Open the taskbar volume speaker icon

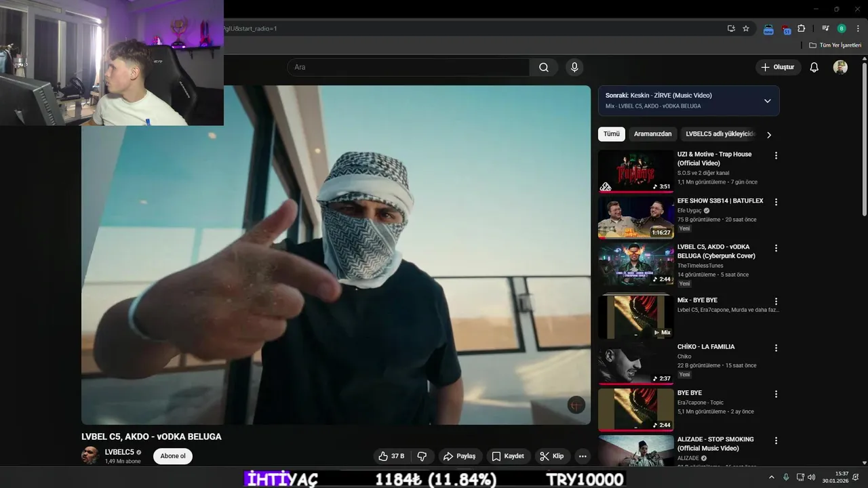tap(812, 477)
